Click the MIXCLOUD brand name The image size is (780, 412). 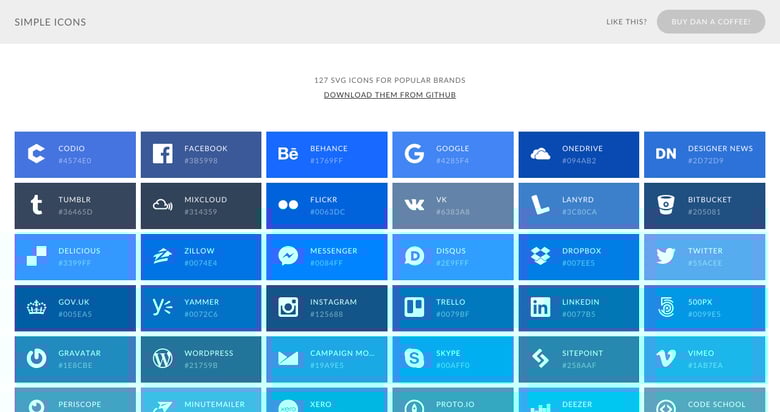[205, 200]
